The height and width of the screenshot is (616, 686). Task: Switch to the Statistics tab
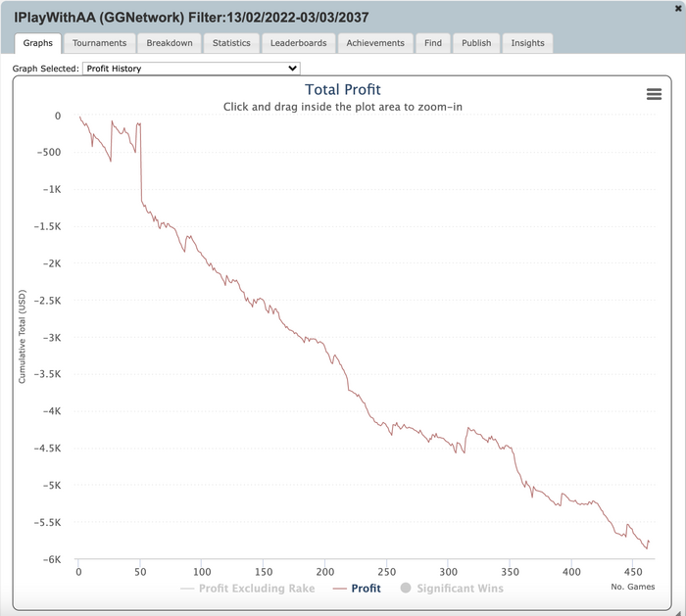tap(231, 43)
